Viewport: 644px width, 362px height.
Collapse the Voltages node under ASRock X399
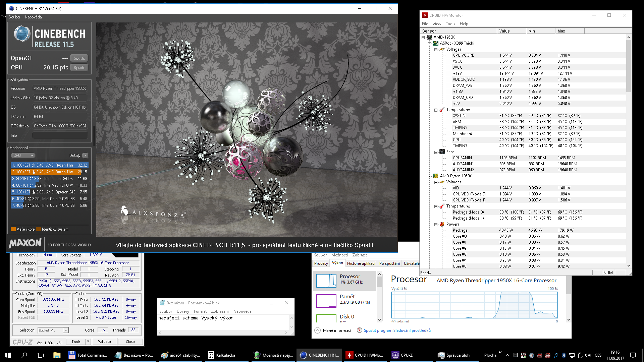coord(436,50)
